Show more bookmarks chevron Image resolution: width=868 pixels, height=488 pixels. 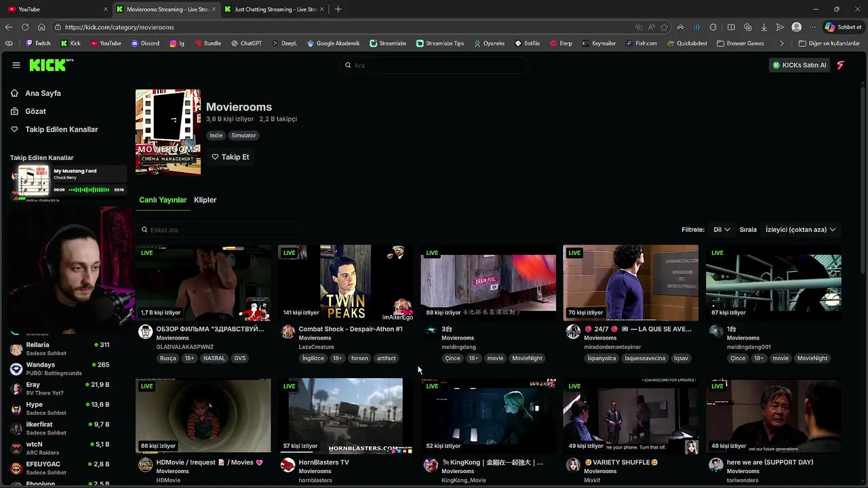(782, 43)
